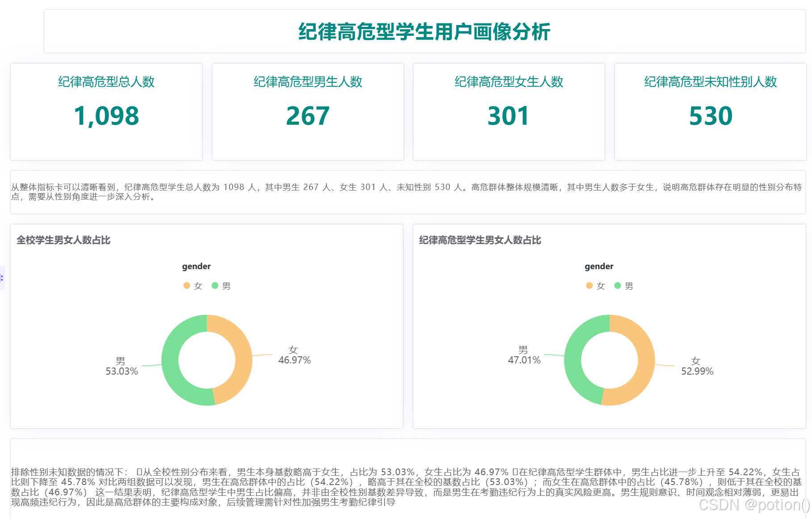Image resolution: width=812 pixels, height=519 pixels.
Task: Click the 纪律高危型女生人数 card label
Action: click(x=509, y=82)
